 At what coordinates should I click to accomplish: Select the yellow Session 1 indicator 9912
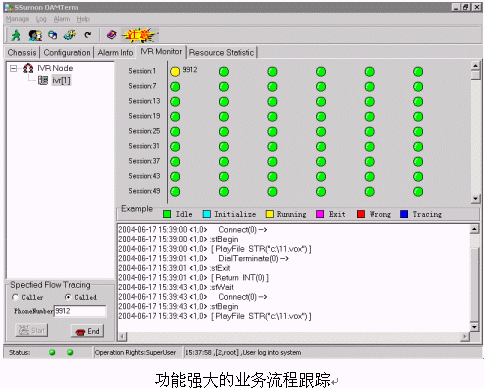(x=175, y=71)
